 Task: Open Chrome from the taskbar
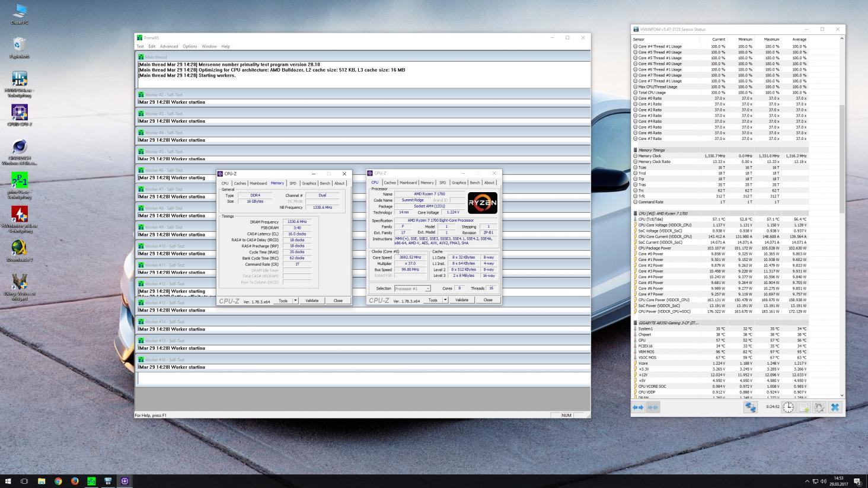[58, 481]
